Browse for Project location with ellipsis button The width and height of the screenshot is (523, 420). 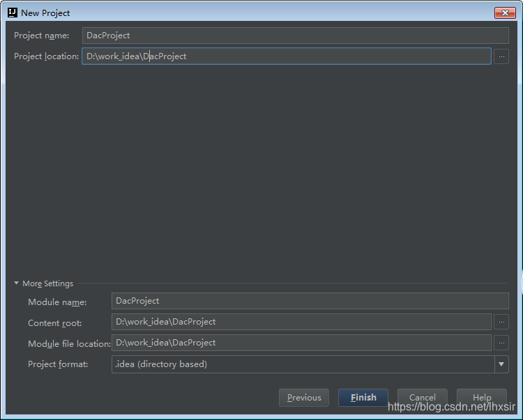pos(501,56)
